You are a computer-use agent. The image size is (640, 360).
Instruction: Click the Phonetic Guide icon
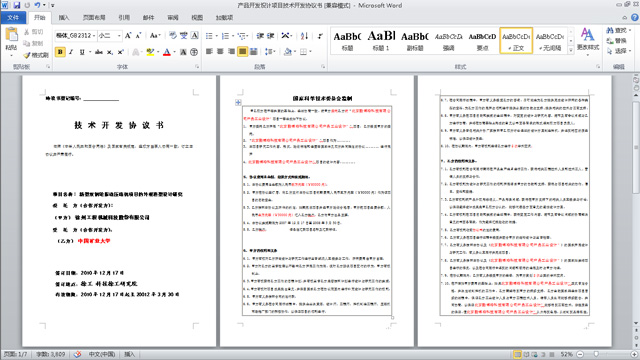click(x=184, y=36)
